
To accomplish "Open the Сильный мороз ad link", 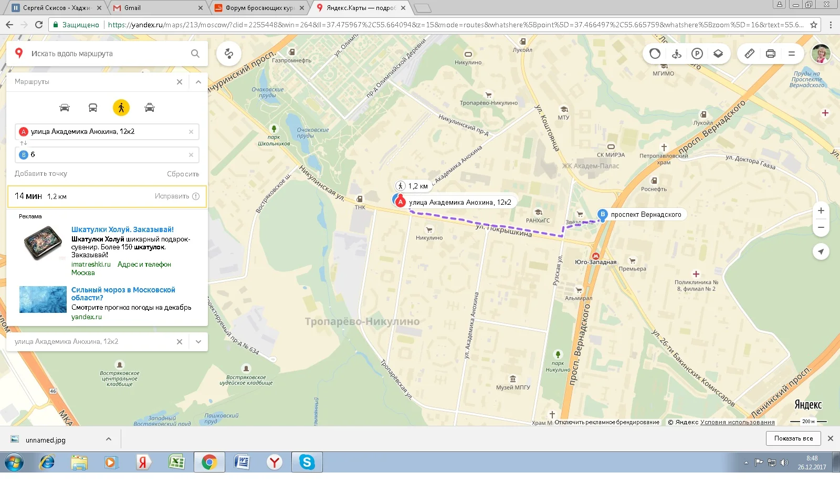I will point(123,293).
